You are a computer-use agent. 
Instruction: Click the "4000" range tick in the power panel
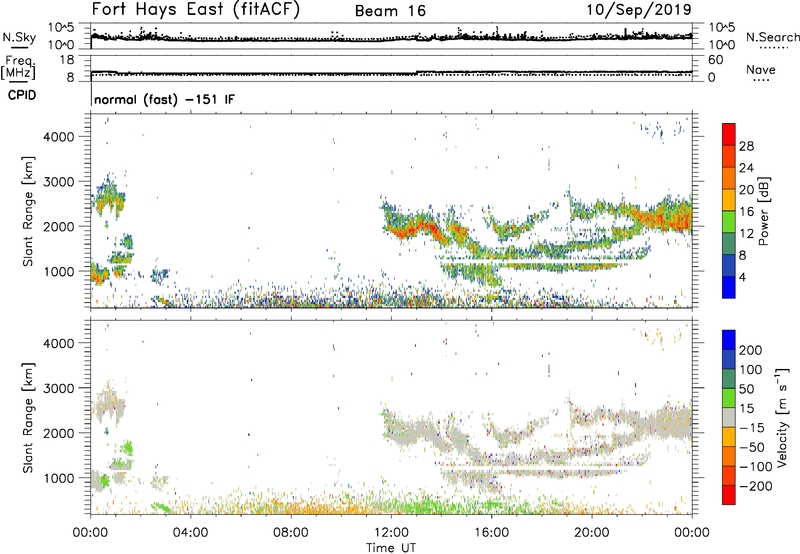(x=59, y=137)
